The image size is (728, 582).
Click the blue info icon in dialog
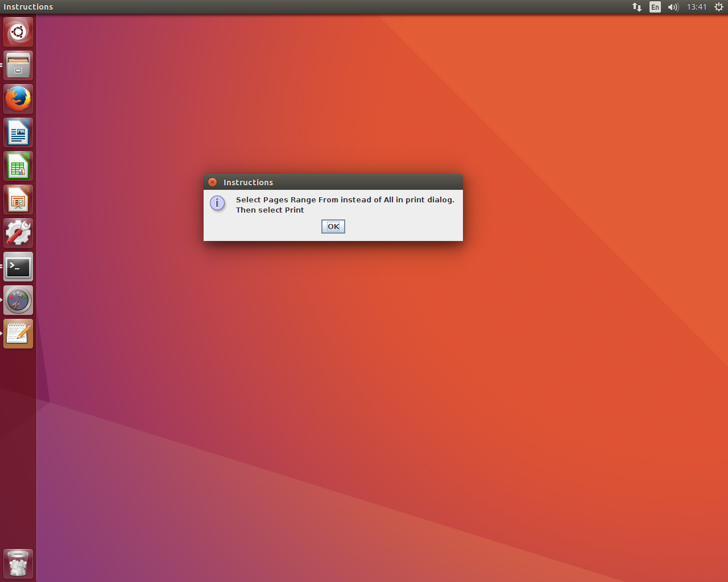tap(217, 203)
